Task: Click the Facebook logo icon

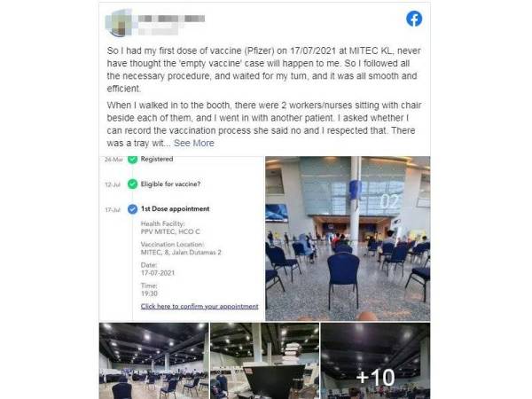Action: pos(414,19)
